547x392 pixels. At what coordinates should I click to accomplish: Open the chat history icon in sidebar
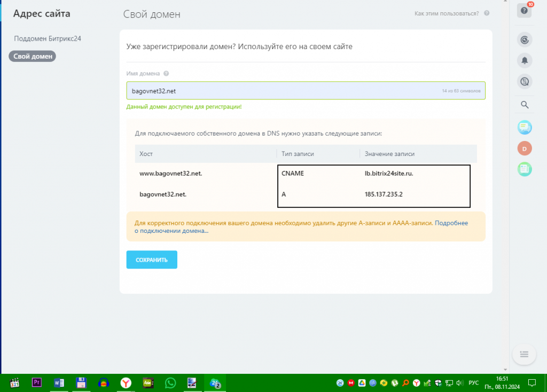525,82
